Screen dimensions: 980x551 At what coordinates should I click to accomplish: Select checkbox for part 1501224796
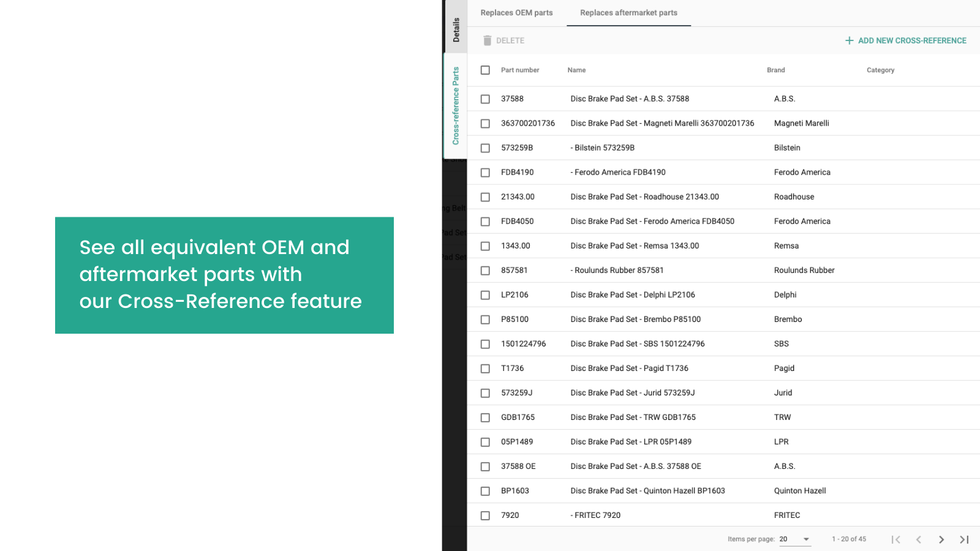pyautogui.click(x=485, y=343)
